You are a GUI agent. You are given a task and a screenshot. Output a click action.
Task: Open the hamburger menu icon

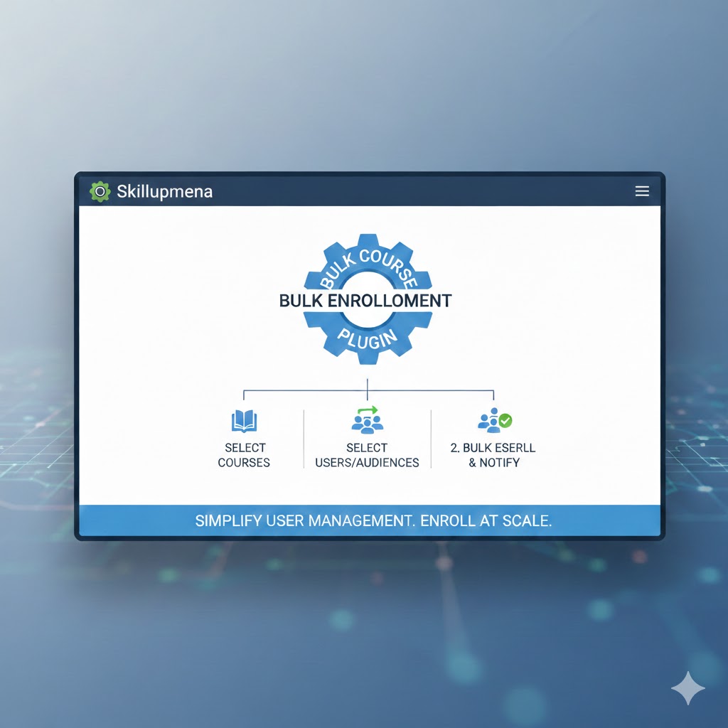(x=641, y=191)
